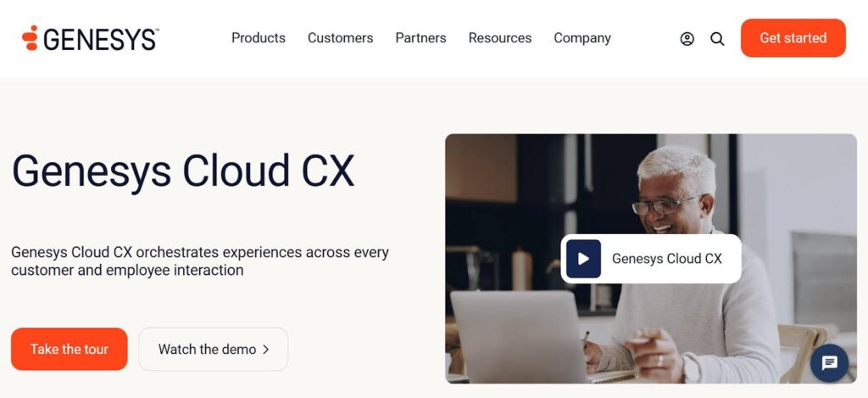Click the Take the tour button
Screen dimensions: 868x398
pyautogui.click(x=70, y=350)
